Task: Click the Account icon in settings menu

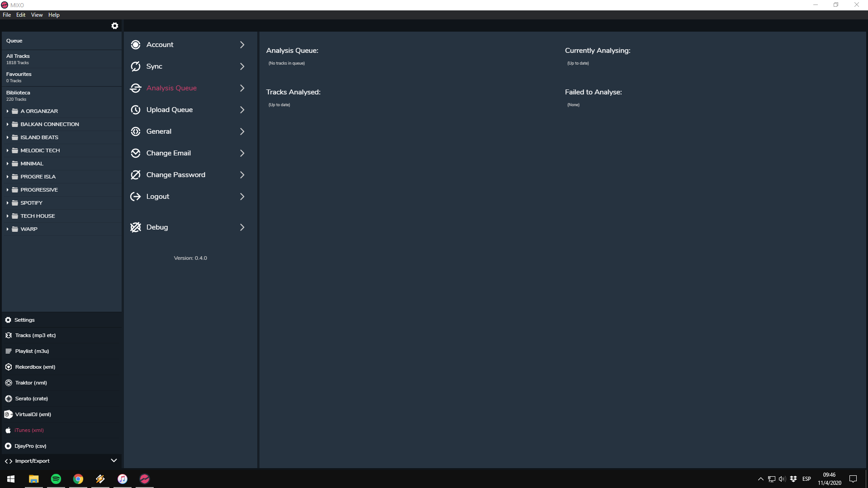Action: click(x=136, y=45)
